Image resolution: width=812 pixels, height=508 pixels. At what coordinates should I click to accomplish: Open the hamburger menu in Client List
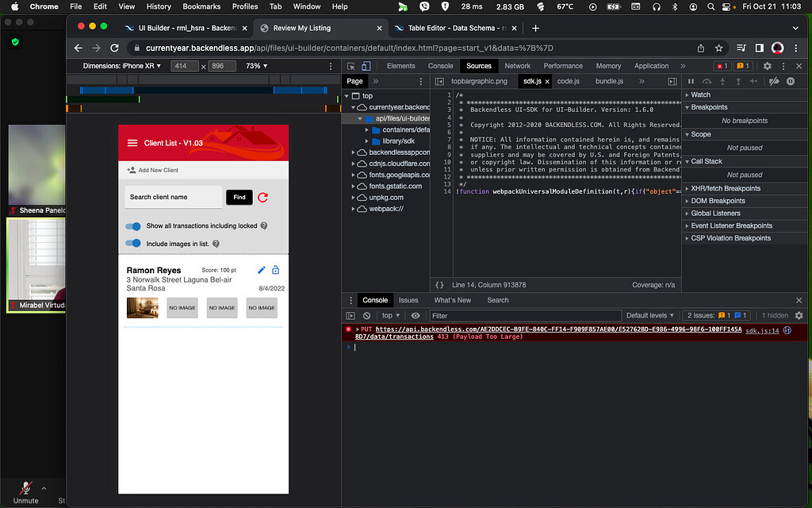click(x=132, y=143)
